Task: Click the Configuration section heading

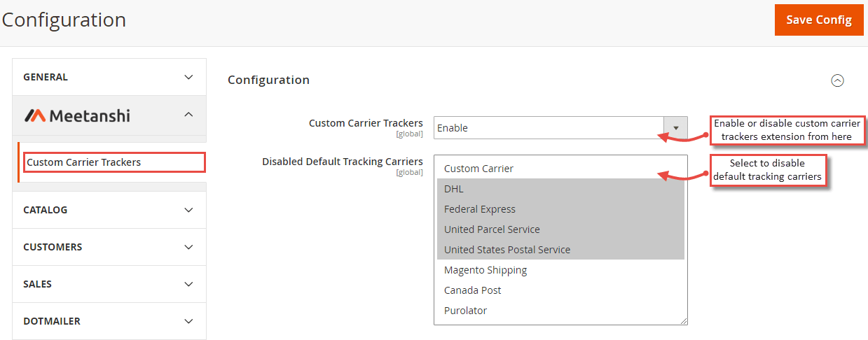Action: click(268, 80)
